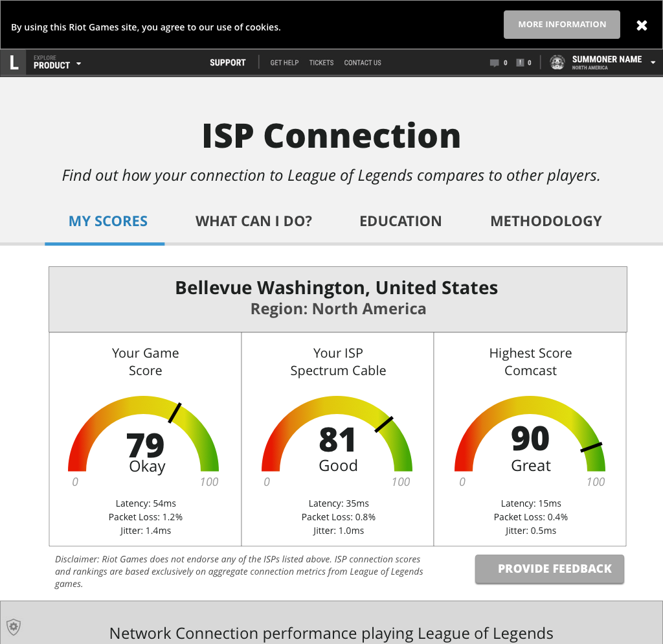The height and width of the screenshot is (644, 663).
Task: Click the ISP Connection page title
Action: pyautogui.click(x=331, y=136)
